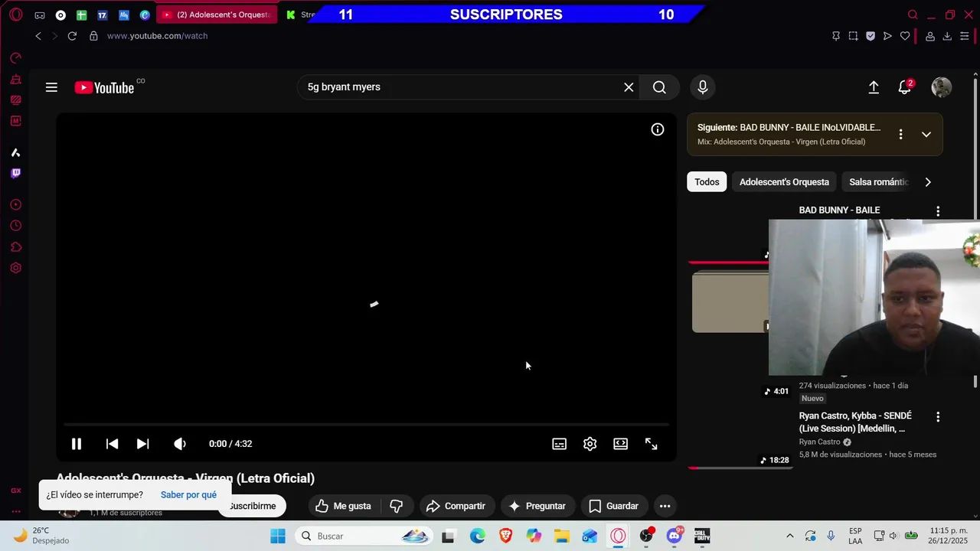Image resolution: width=980 pixels, height=551 pixels.
Task: Open Ryan Castro, Kybba - SENDÉ video
Action: [855, 422]
